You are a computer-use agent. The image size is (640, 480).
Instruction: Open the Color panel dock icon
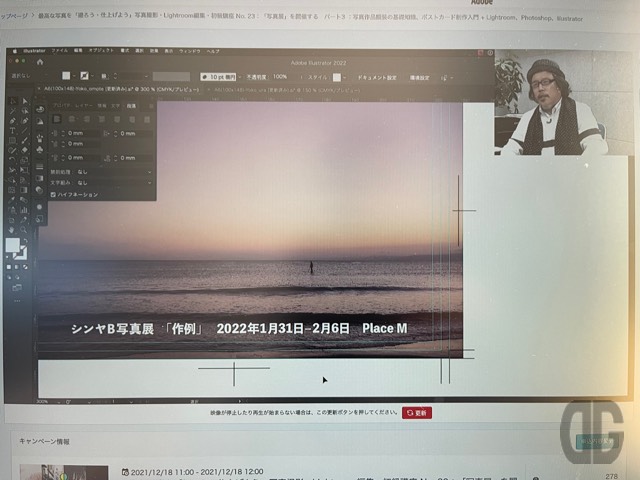[x=40, y=109]
